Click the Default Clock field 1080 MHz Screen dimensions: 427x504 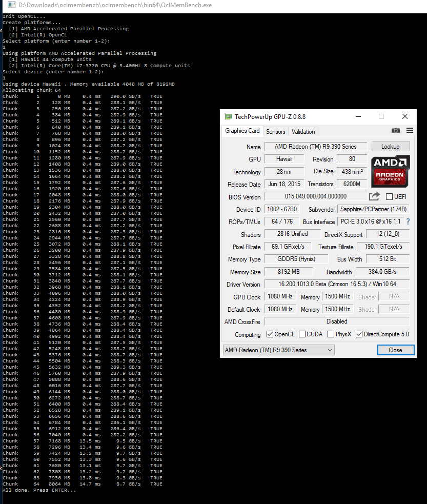(280, 309)
